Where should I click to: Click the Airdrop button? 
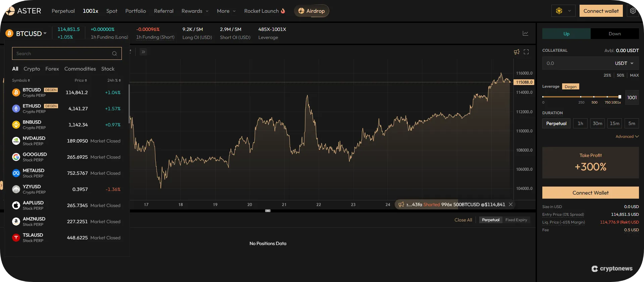(x=311, y=11)
